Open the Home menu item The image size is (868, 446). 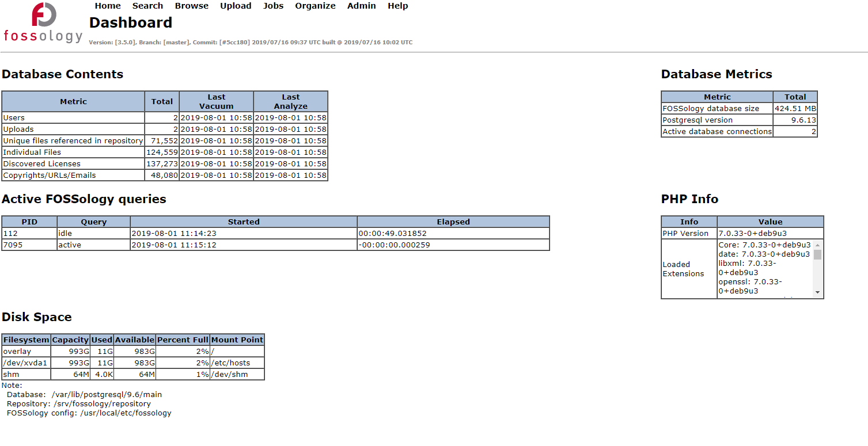108,6
